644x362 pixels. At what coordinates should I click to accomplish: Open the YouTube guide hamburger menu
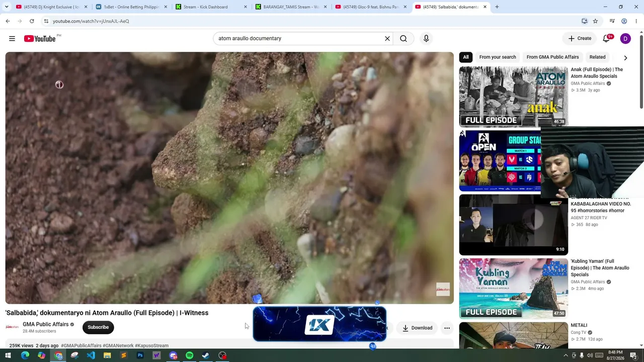12,39
